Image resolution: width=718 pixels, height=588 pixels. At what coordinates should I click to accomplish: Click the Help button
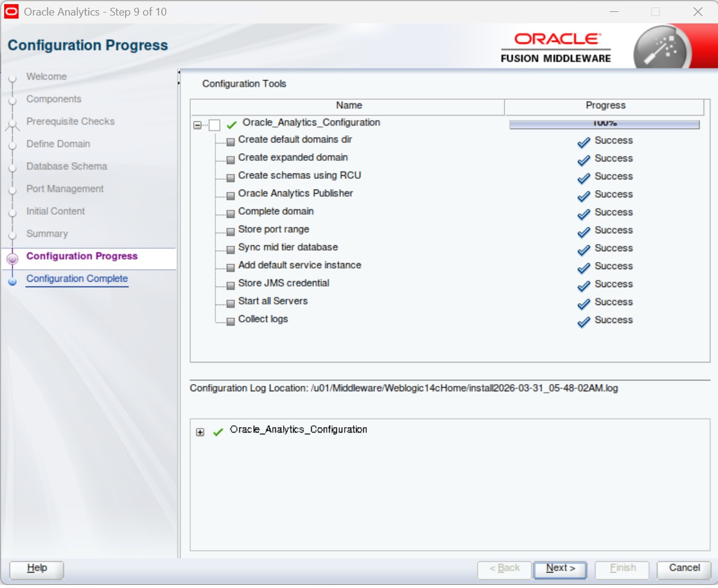point(37,569)
